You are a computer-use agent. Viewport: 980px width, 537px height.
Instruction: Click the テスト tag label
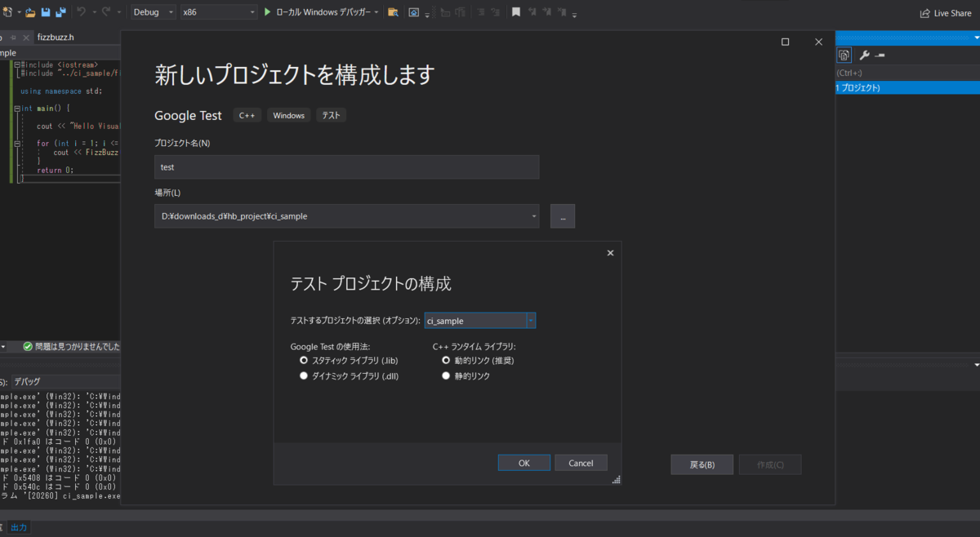pos(331,116)
